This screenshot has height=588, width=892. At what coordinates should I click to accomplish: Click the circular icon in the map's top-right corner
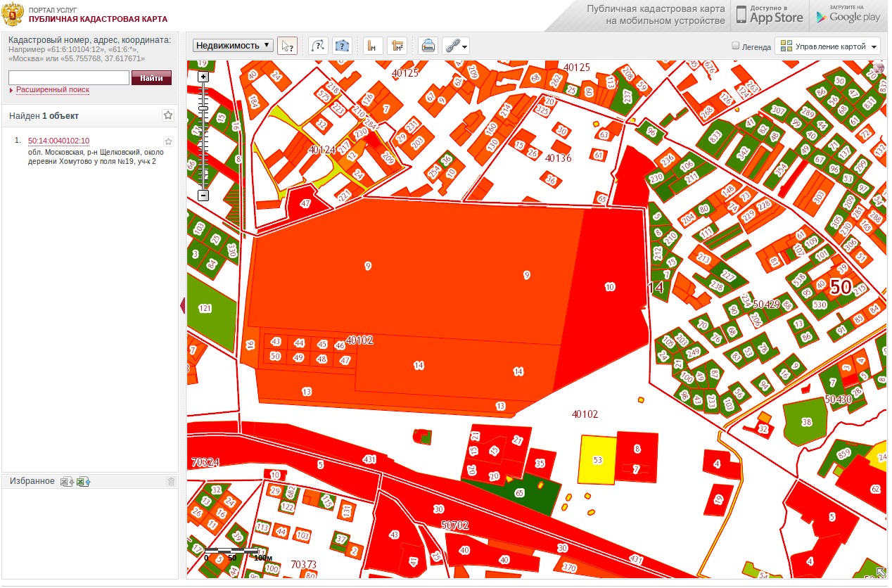pyautogui.click(x=879, y=68)
